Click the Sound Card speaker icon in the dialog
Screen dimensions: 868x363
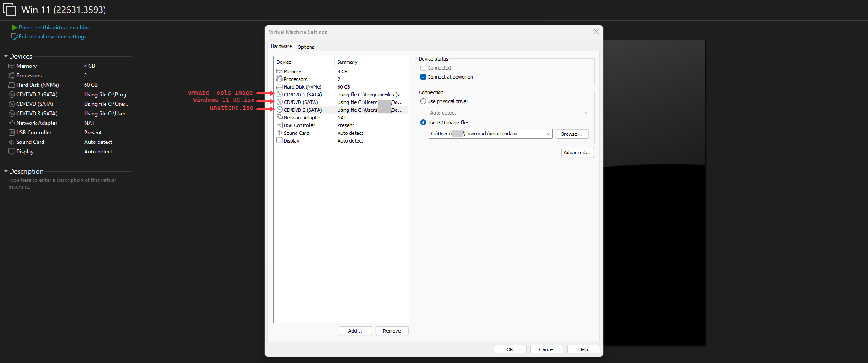coord(280,133)
